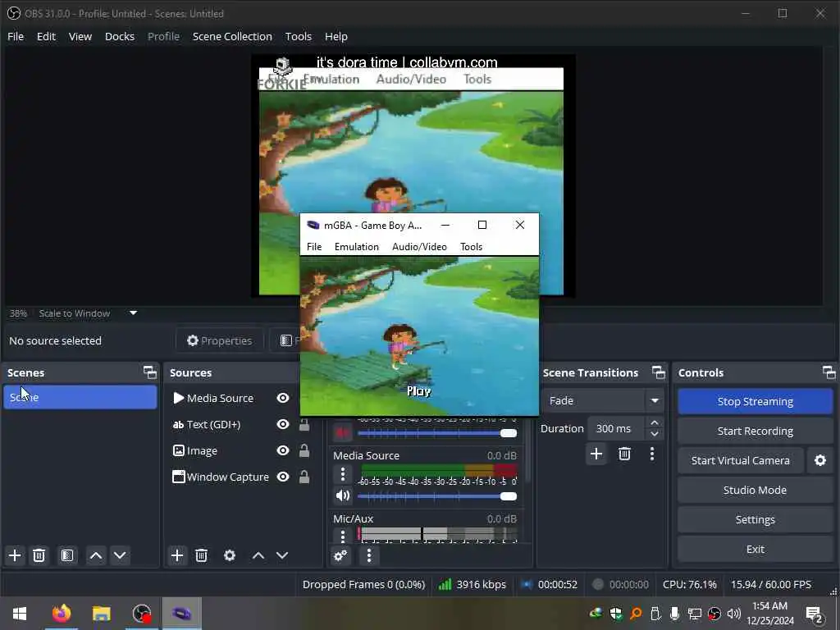Open File Explorer from the taskbar

(x=101, y=614)
